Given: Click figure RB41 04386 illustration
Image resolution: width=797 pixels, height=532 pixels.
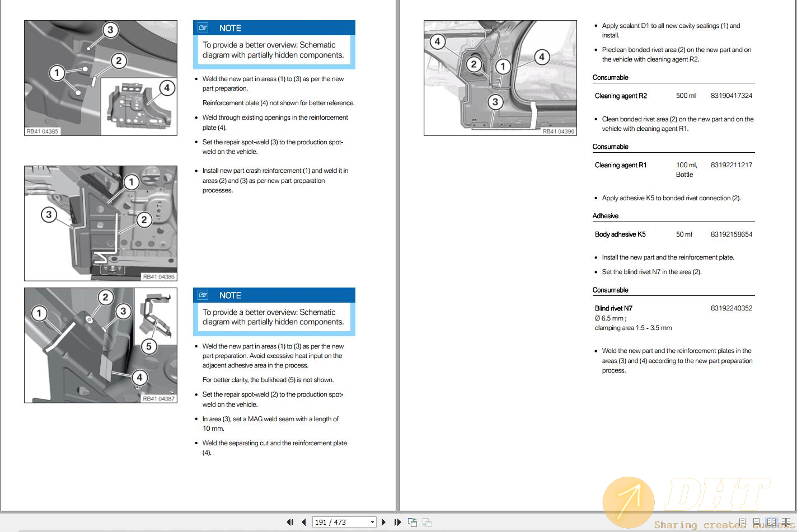Looking at the screenshot, I should click(x=101, y=223).
